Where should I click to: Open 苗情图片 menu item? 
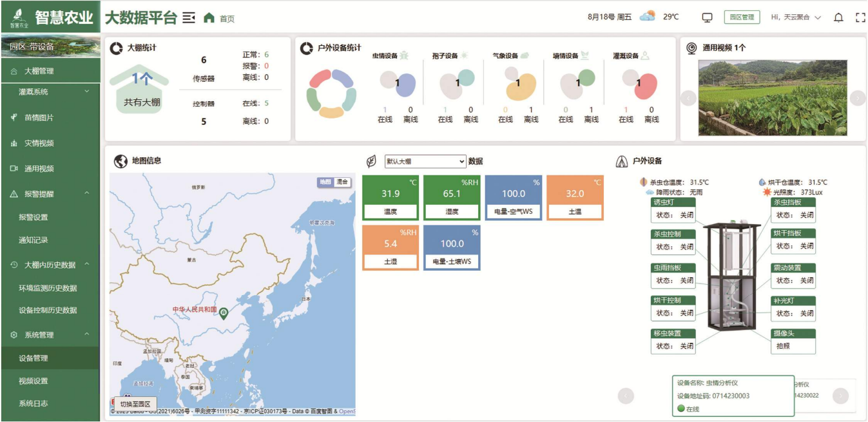(50, 117)
